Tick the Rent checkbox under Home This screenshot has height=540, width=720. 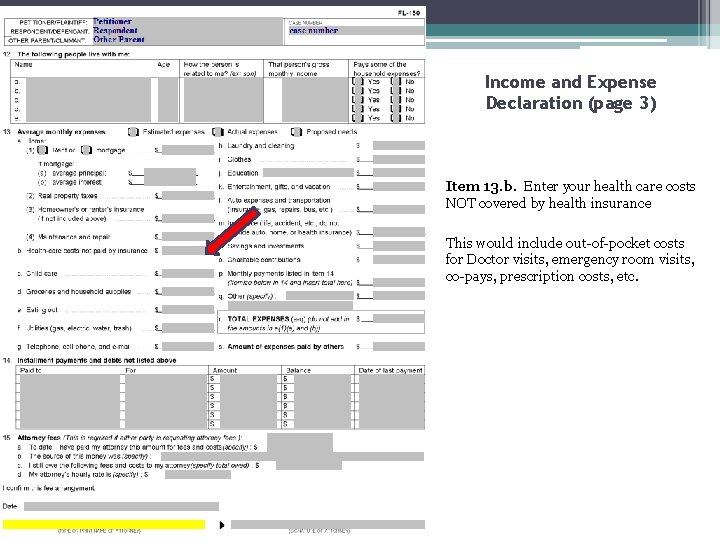point(43,150)
